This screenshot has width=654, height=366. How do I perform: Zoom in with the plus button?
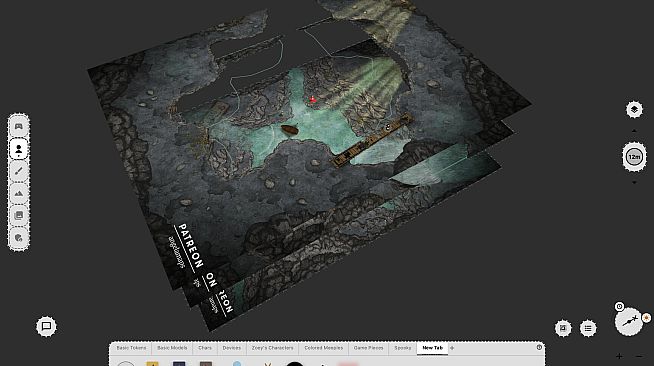point(619,356)
